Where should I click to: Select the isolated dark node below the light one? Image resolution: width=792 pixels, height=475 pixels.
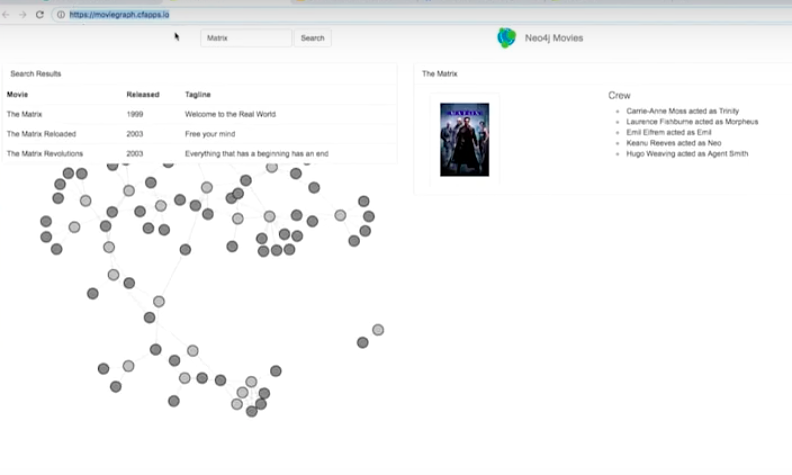362,343
